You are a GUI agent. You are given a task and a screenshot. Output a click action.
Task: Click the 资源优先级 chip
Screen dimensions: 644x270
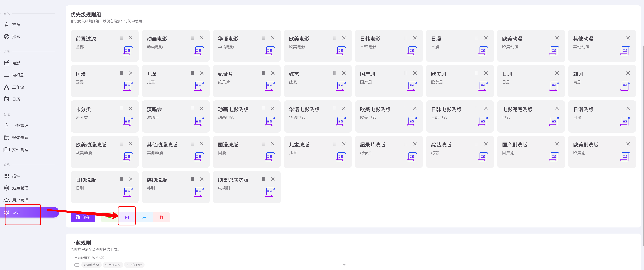click(x=91, y=265)
